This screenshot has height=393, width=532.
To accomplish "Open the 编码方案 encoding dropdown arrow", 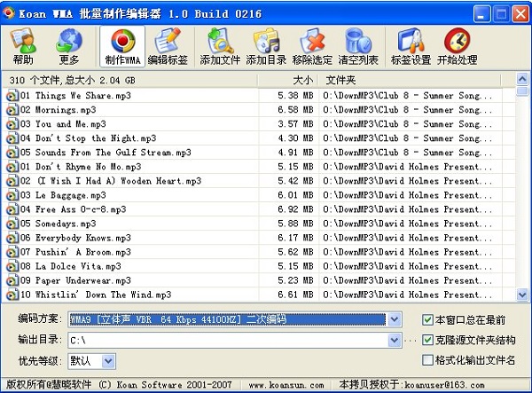I will point(395,319).
